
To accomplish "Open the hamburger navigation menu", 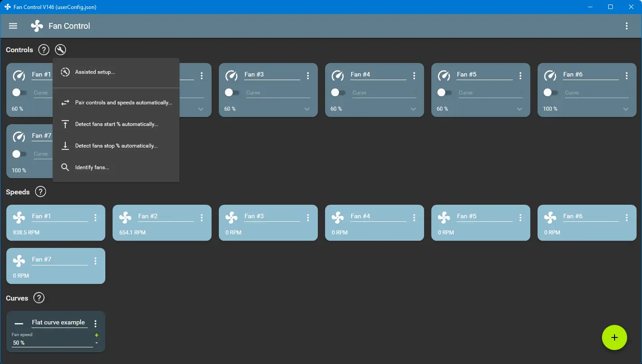I will point(13,26).
